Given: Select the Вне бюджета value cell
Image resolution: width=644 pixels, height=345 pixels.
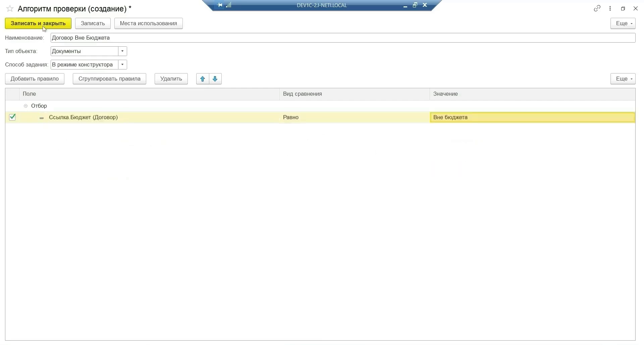Looking at the screenshot, I should [x=532, y=117].
